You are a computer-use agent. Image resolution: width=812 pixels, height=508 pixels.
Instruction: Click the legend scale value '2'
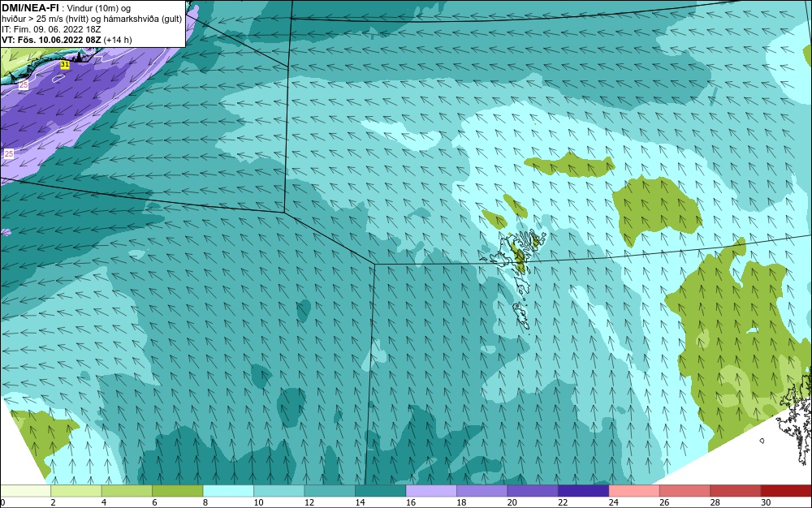pyautogui.click(x=54, y=502)
